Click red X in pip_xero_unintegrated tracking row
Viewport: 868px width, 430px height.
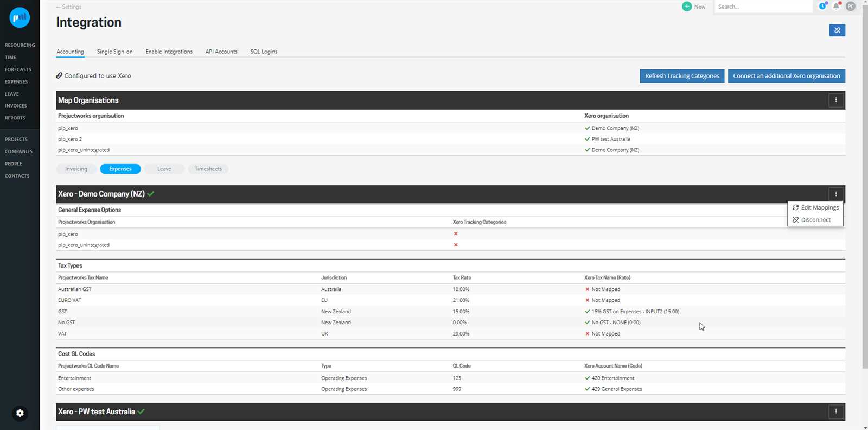click(x=456, y=245)
